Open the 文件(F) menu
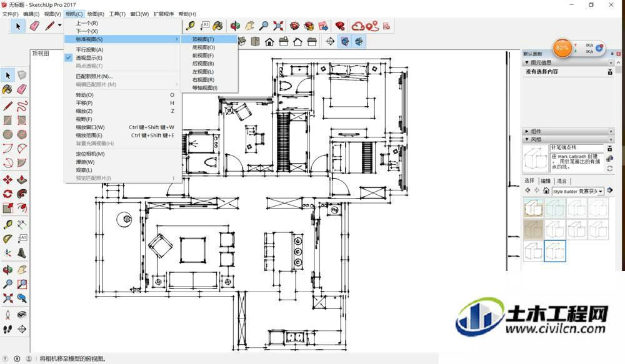Image resolution: width=625 pixels, height=364 pixels. [x=11, y=14]
